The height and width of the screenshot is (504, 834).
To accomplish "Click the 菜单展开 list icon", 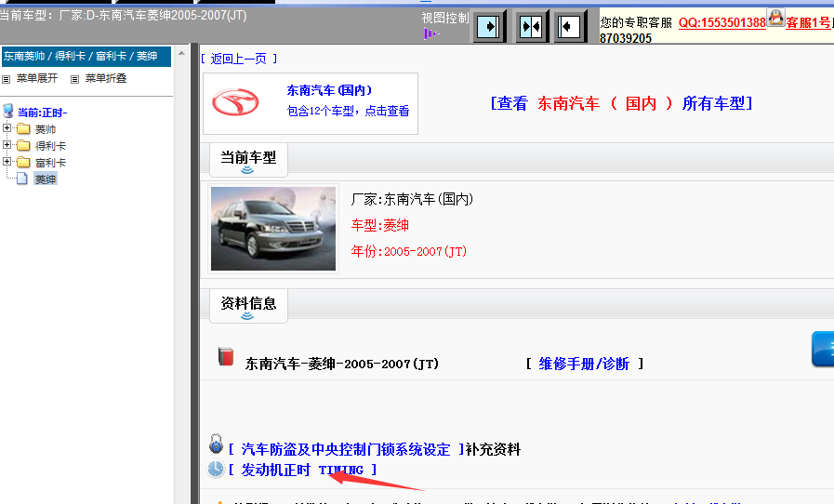I will 7,79.
